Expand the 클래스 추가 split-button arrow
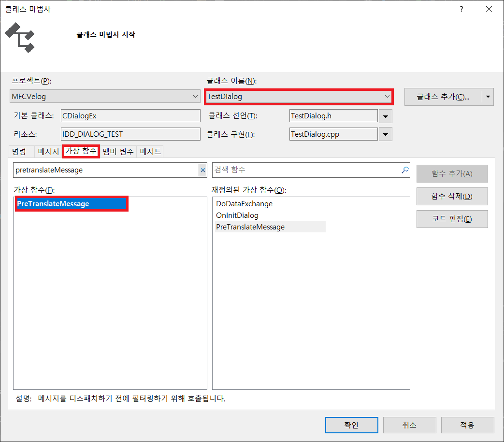504x442 pixels. click(x=487, y=97)
